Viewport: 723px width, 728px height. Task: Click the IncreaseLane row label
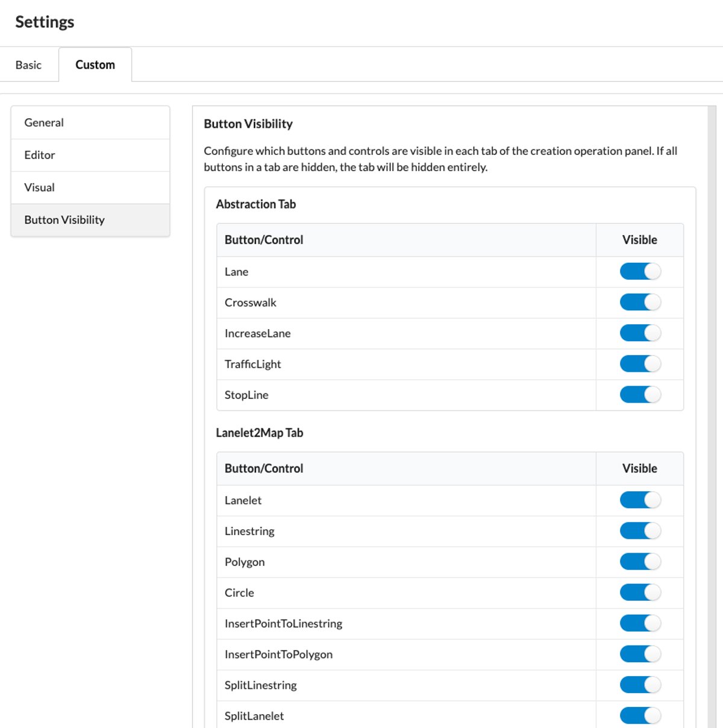[x=257, y=333]
